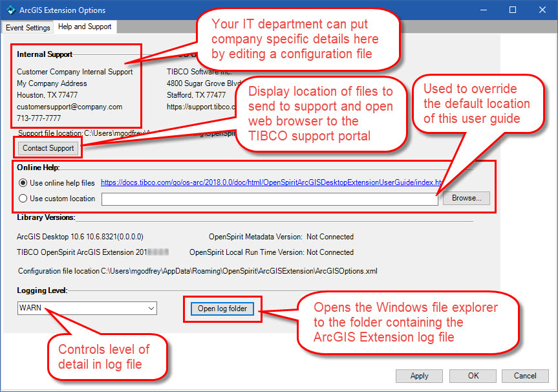Screen dimensions: 558x392
Task: Click the My Company Address text
Action: point(52,83)
